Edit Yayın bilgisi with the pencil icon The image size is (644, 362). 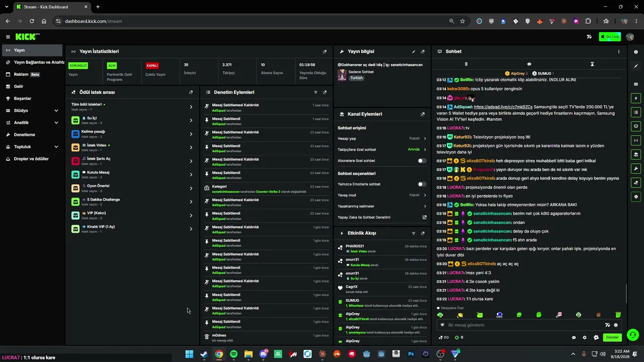pos(414,52)
